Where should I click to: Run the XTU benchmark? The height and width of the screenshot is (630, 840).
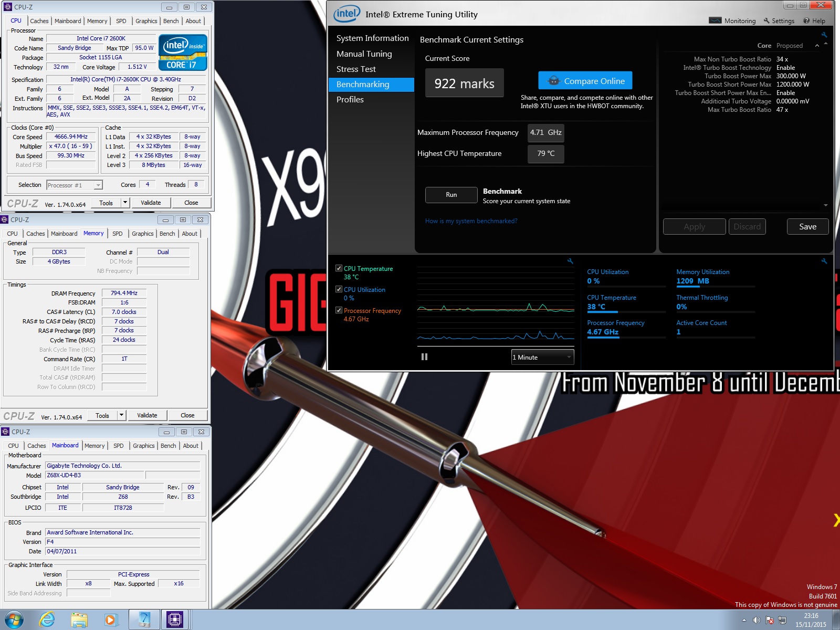point(451,195)
